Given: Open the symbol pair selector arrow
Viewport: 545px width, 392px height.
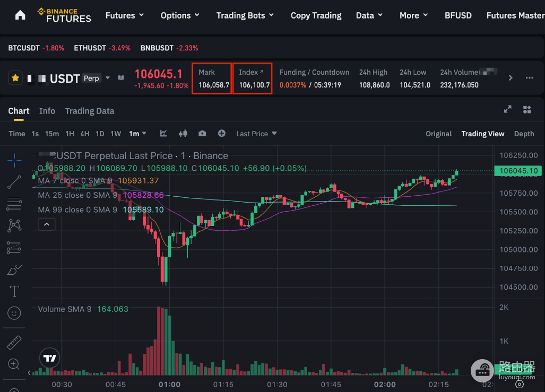Looking at the screenshot, I should point(108,78).
